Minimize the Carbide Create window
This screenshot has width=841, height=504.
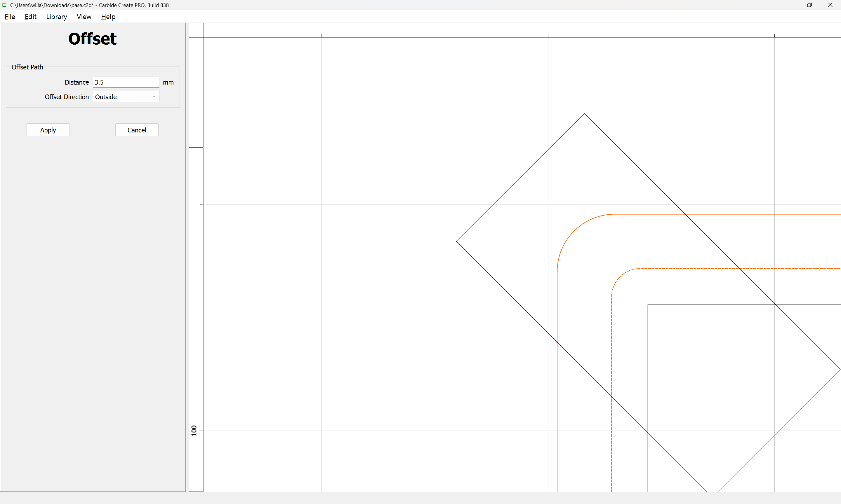(x=789, y=5)
